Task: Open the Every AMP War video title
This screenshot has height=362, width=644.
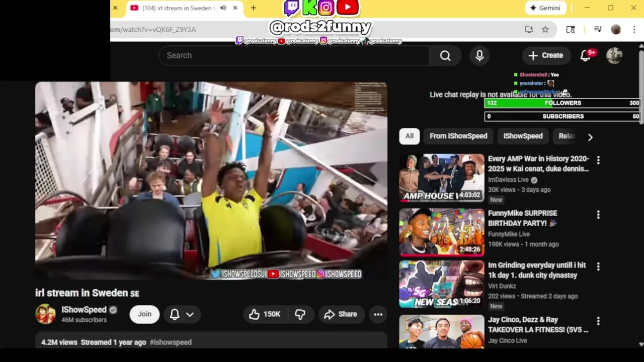Action: (x=538, y=164)
